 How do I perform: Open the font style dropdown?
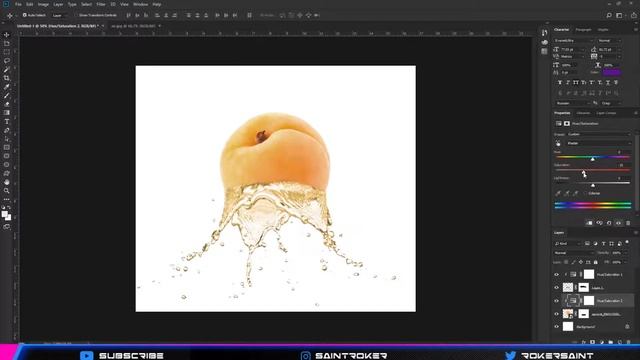pyautogui.click(x=609, y=40)
